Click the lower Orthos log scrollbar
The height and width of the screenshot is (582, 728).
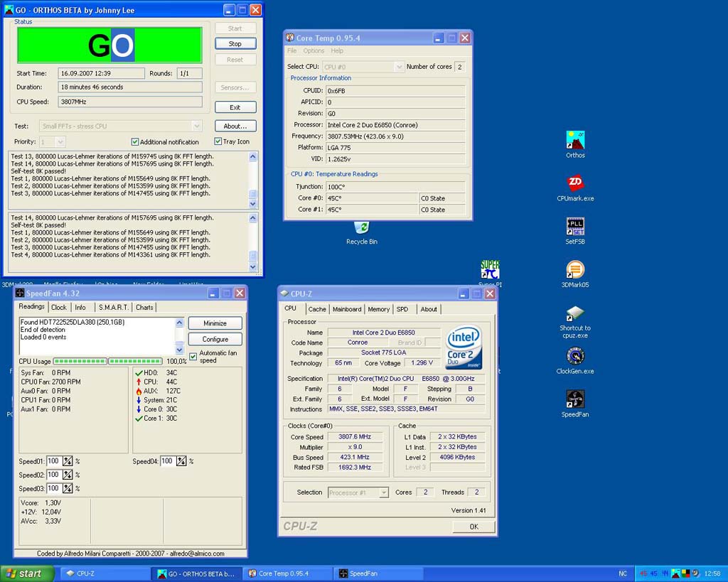pos(253,242)
